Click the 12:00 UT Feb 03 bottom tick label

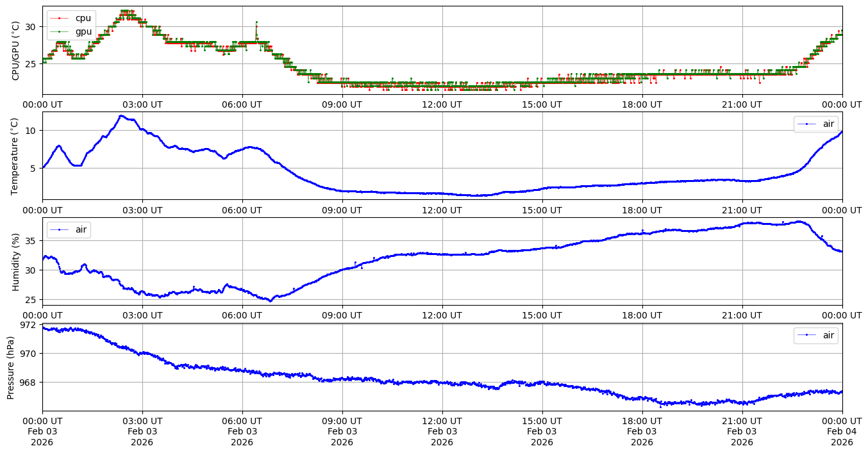(x=442, y=431)
